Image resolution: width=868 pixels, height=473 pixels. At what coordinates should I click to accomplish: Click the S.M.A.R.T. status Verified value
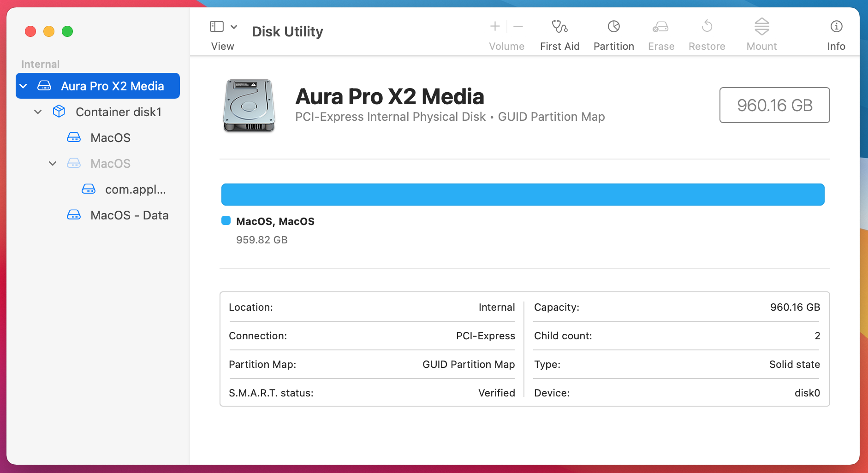(496, 393)
